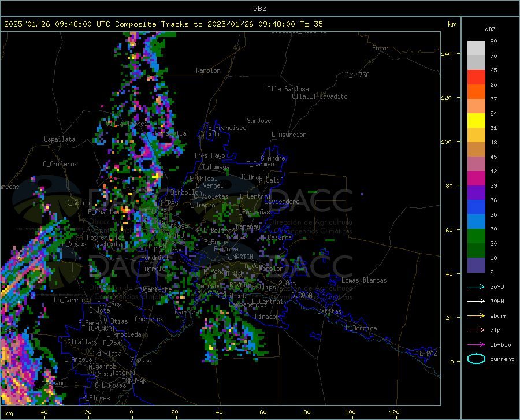This screenshot has height=420, width=520.
Task: Click the S_Francisco map label
Action: tap(227, 128)
